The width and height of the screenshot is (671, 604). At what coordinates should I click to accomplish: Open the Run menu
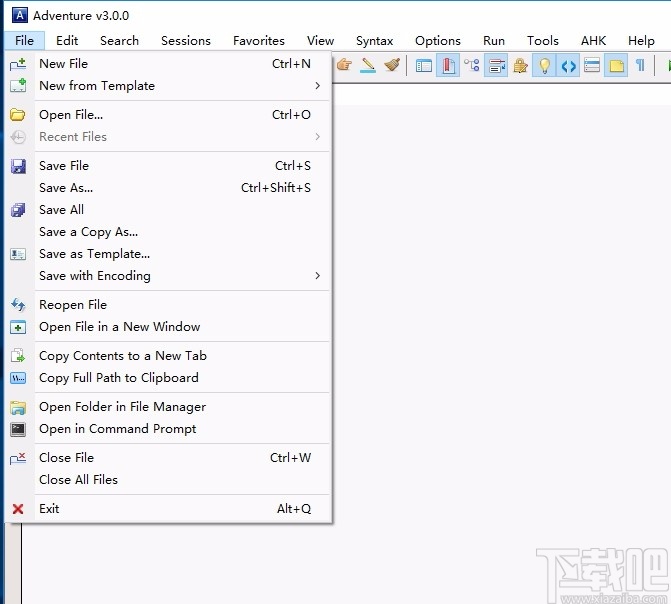pyautogui.click(x=494, y=41)
